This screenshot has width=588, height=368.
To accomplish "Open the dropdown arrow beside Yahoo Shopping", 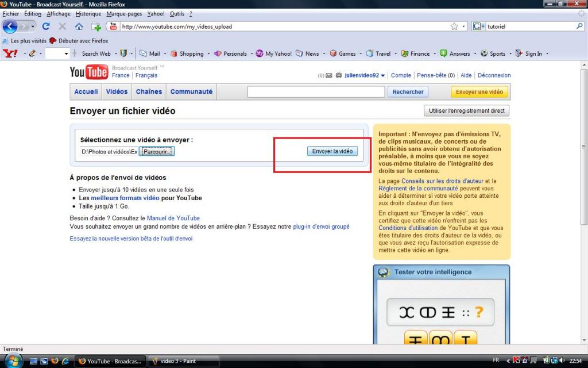I will pyautogui.click(x=208, y=53).
